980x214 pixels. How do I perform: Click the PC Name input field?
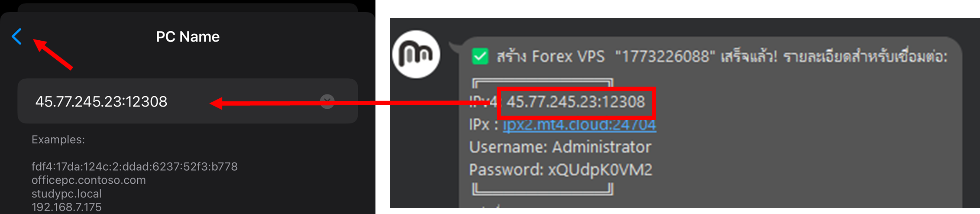[188, 101]
